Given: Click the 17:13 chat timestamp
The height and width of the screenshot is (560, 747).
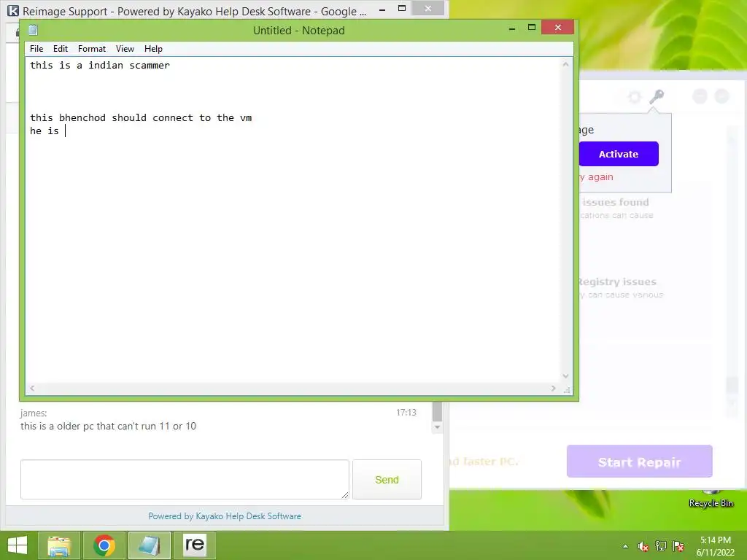Looking at the screenshot, I should point(406,413).
